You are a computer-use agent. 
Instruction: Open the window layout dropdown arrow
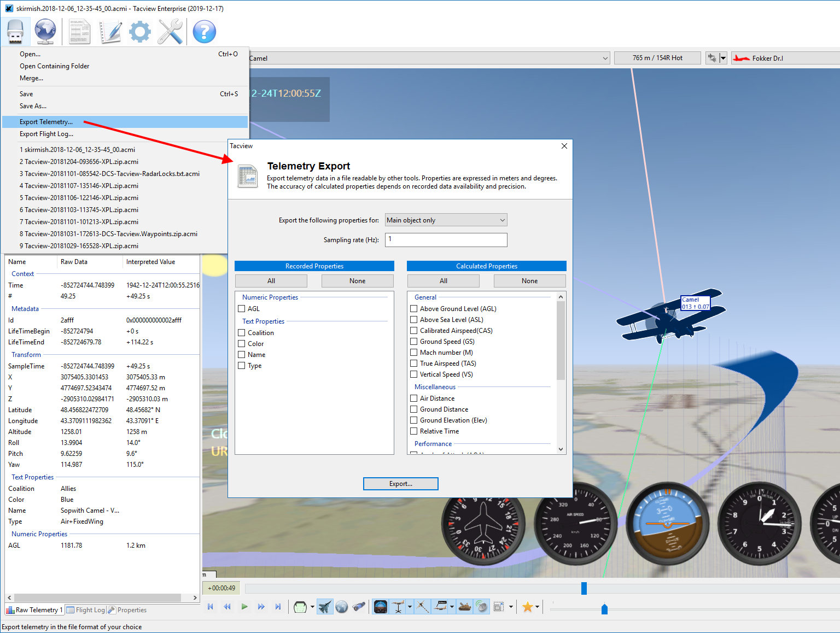click(511, 607)
